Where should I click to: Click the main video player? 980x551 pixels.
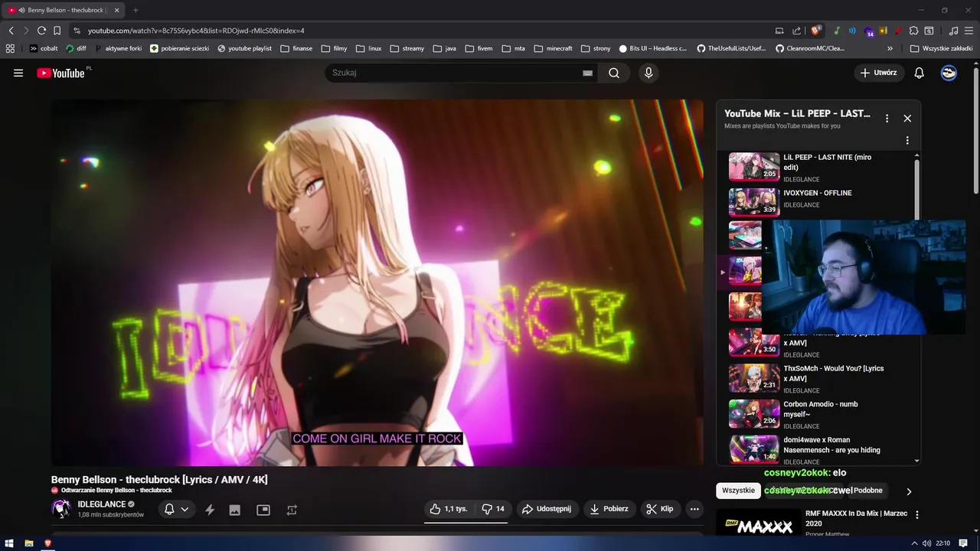coord(377,282)
